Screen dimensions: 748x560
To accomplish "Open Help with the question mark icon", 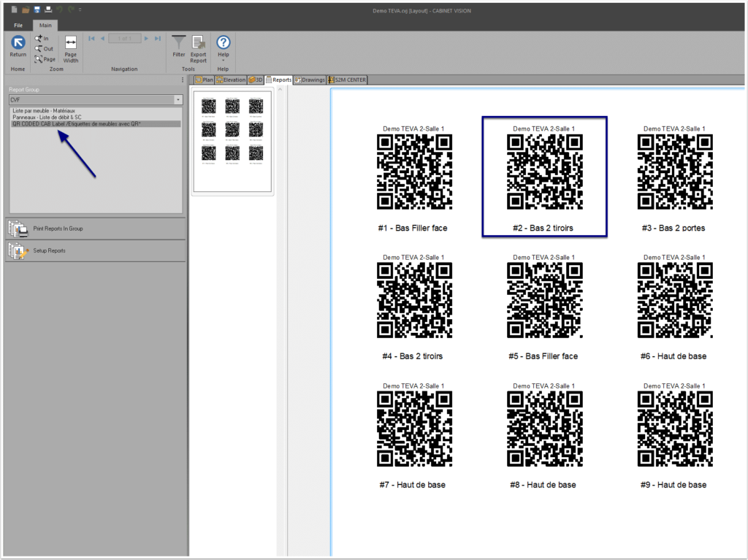I will coord(223,42).
